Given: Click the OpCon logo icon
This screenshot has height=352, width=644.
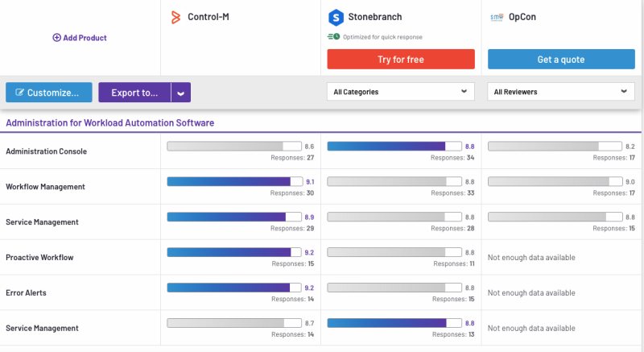Looking at the screenshot, I should click(496, 17).
